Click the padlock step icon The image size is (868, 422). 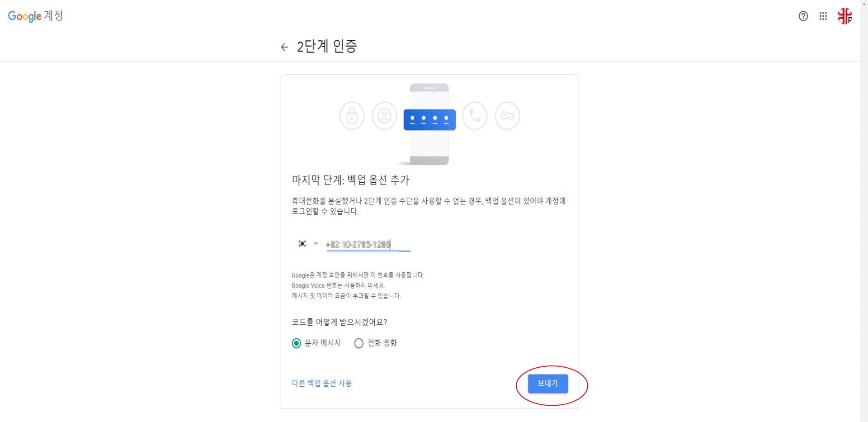click(x=352, y=116)
